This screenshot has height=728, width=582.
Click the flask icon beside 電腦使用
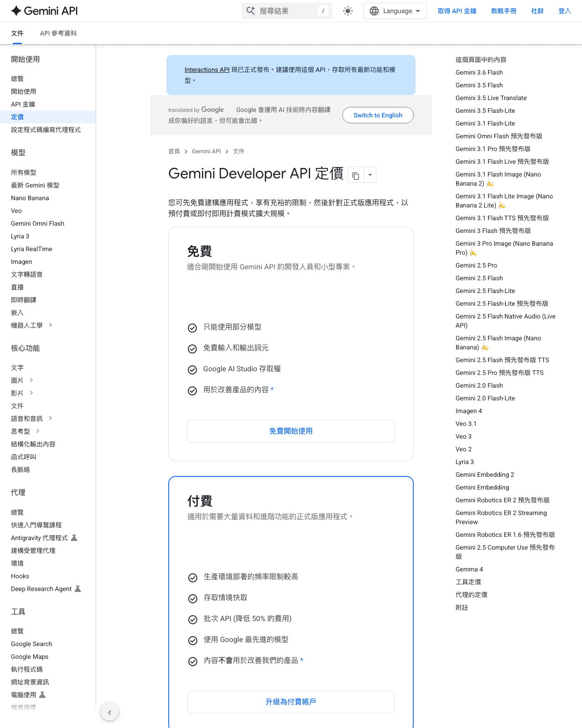[x=42, y=695]
